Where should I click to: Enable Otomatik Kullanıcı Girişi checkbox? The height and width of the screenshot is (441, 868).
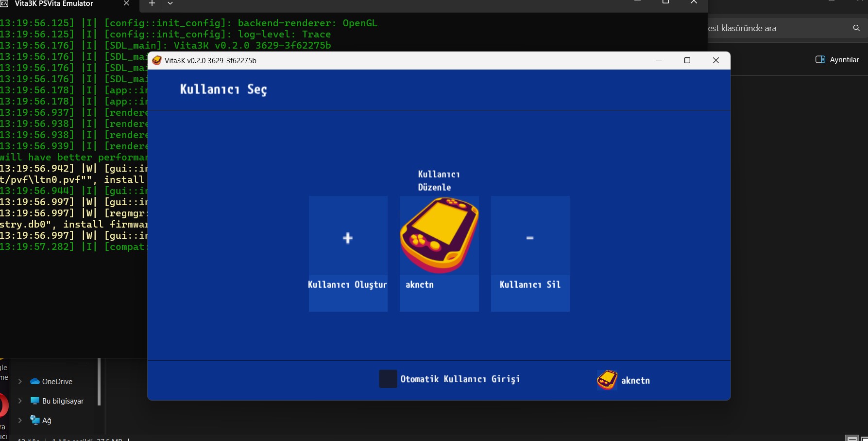(x=388, y=379)
